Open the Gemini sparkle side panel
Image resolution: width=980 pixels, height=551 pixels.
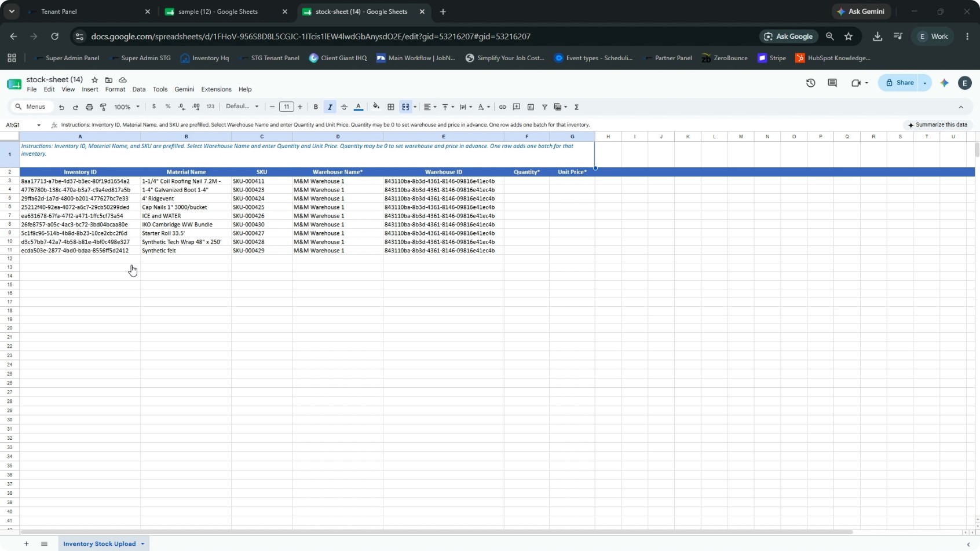coord(945,83)
